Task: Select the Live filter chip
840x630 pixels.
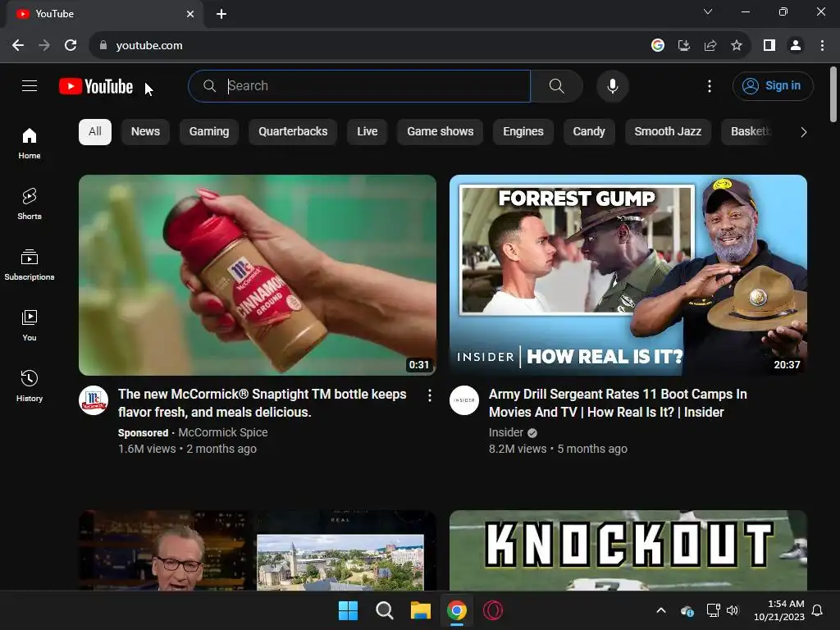Action: tap(367, 132)
